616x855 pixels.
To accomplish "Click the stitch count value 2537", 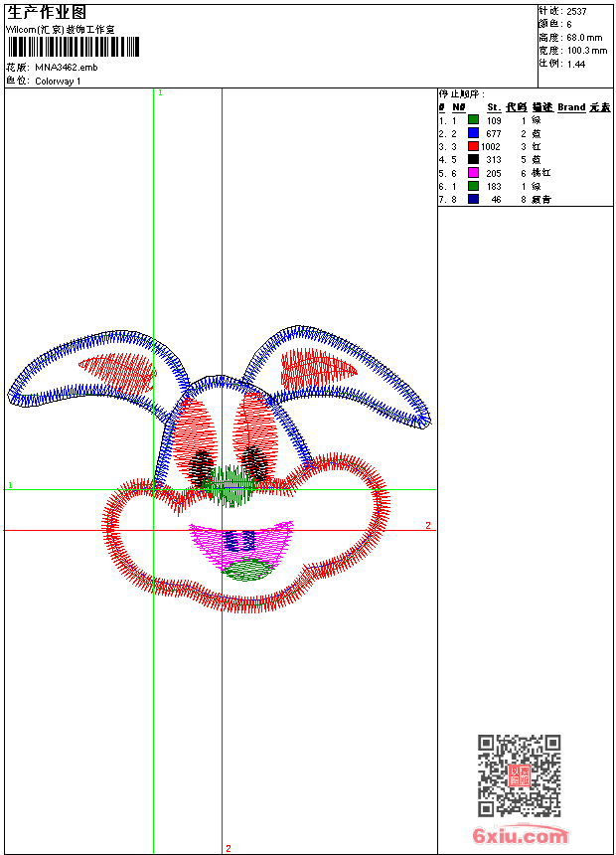I will [x=576, y=11].
